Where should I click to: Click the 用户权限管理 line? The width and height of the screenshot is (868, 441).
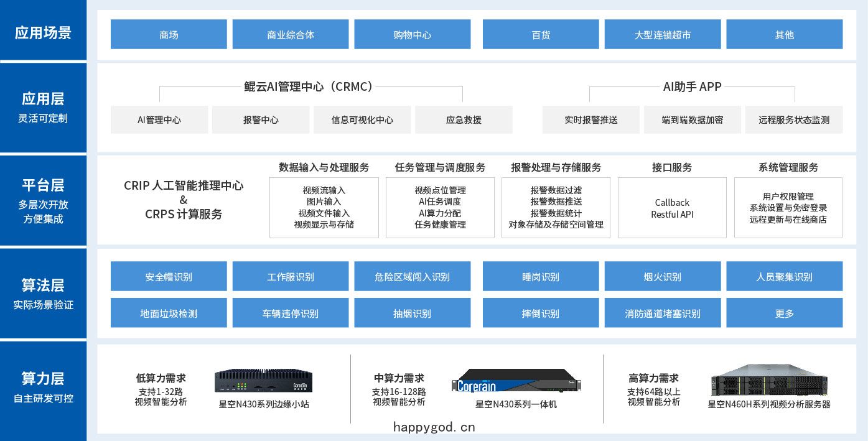point(788,197)
